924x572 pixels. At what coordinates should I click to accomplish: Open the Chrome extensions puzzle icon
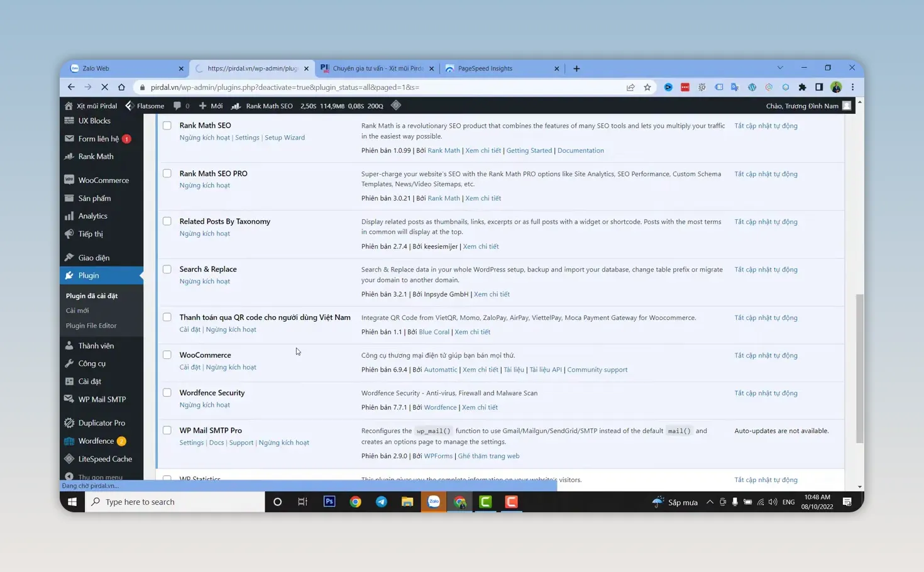(802, 87)
